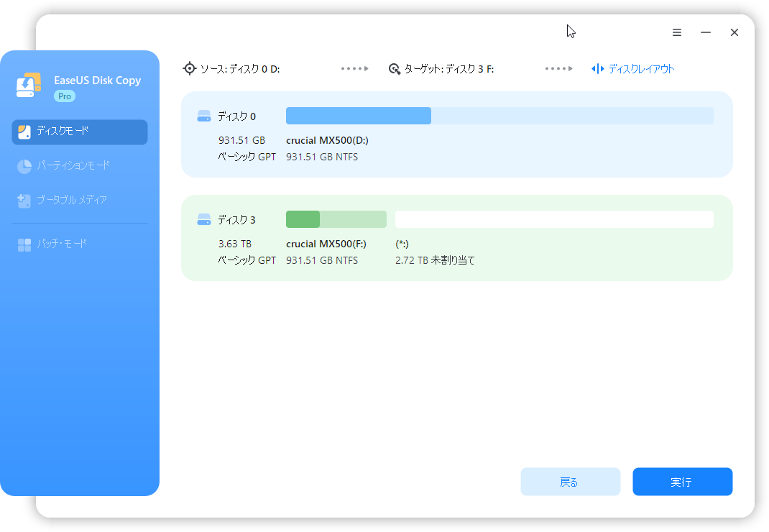
Task: Go to ターゲット: ディスク 3 F: step
Action: pos(448,69)
